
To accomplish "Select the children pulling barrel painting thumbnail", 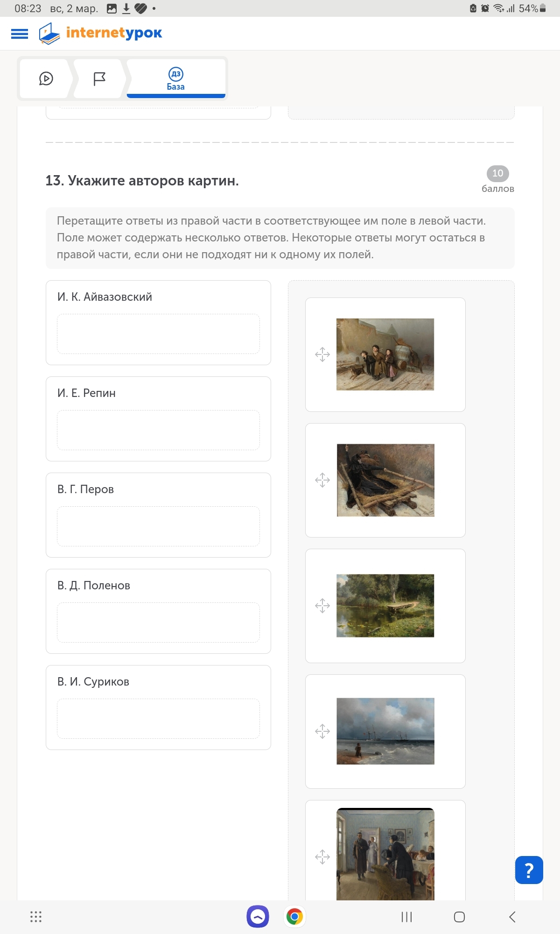I will click(385, 354).
